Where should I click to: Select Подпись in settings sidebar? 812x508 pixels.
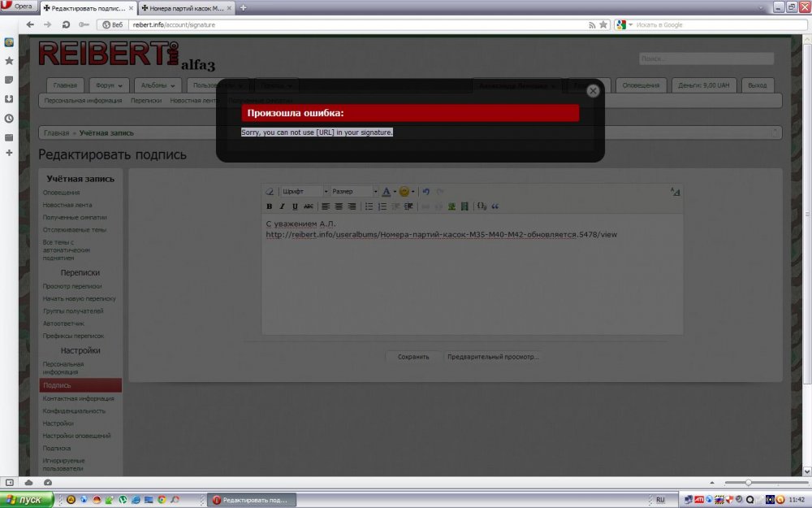(x=80, y=385)
